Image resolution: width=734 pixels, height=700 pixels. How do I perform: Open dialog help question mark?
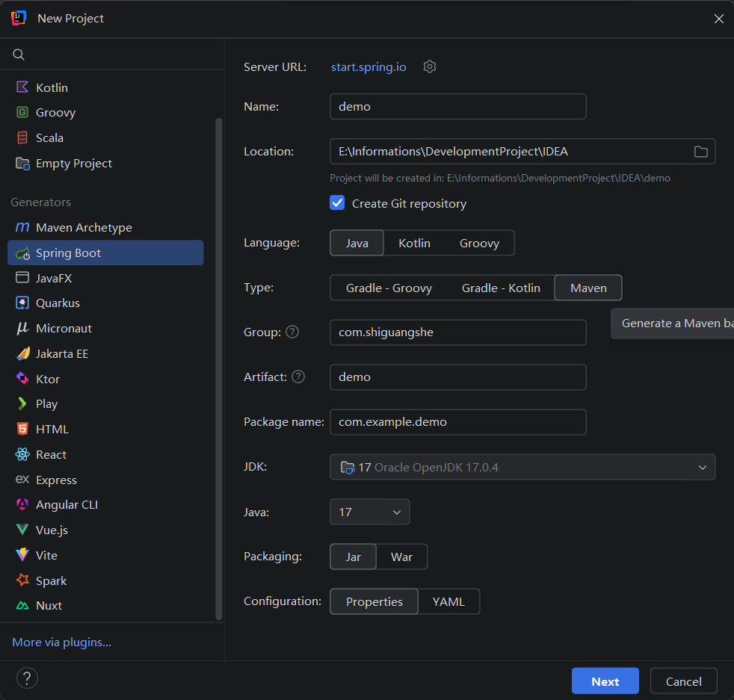click(x=27, y=678)
